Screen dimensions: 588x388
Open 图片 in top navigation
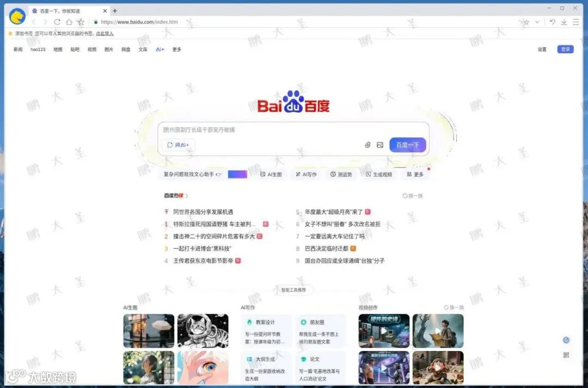click(109, 50)
